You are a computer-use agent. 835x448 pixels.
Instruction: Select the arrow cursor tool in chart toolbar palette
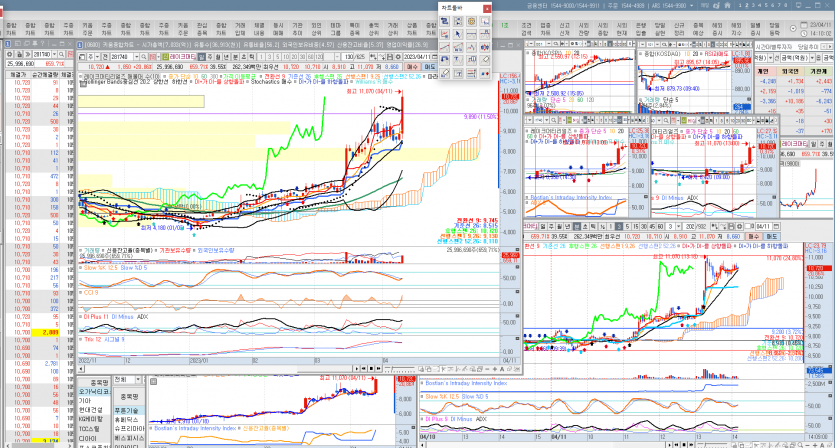tap(458, 34)
